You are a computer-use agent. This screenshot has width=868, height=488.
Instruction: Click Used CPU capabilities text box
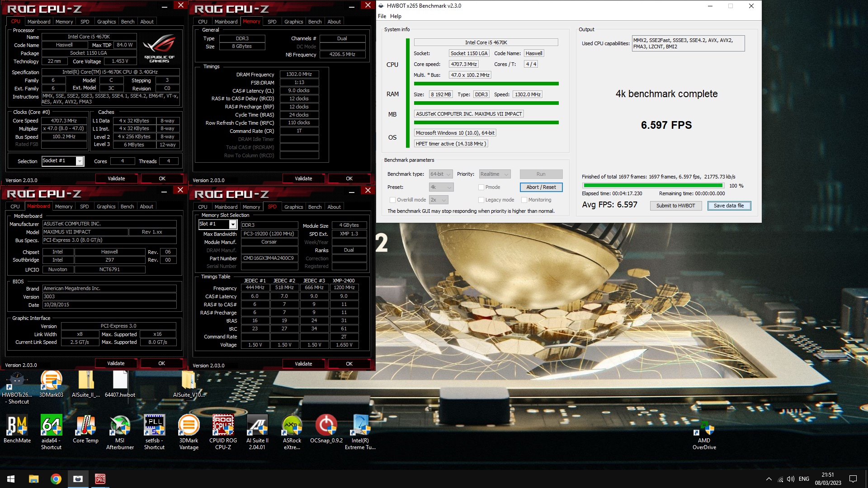coord(688,43)
